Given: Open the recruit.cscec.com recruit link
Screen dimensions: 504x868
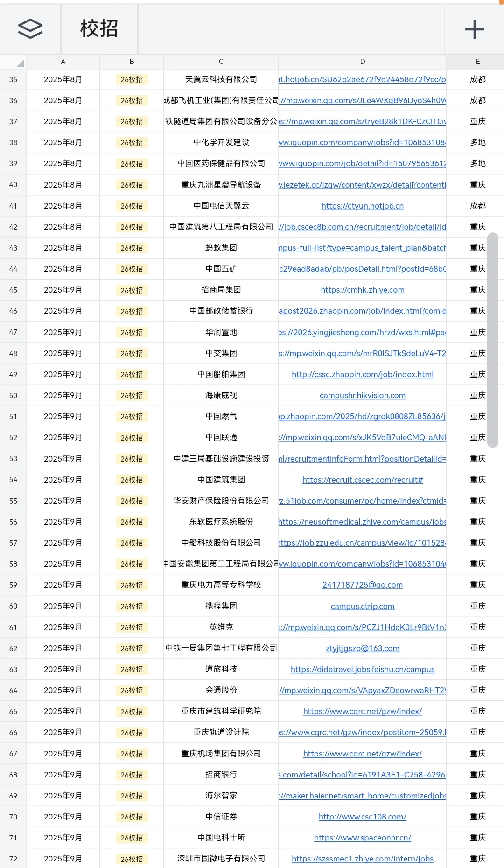Looking at the screenshot, I should [x=363, y=480].
